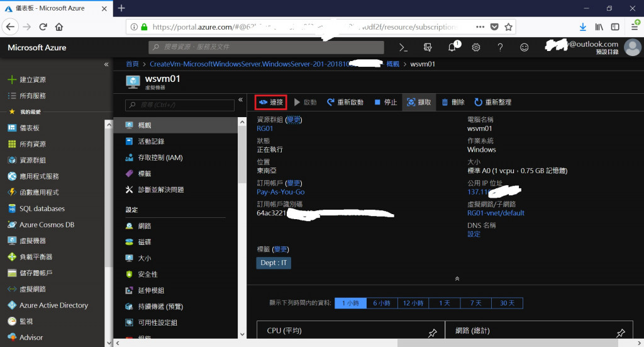Image resolution: width=644 pixels, height=347 pixels.
Task: Open 所有服務 in left sidebar
Action: (x=27, y=95)
